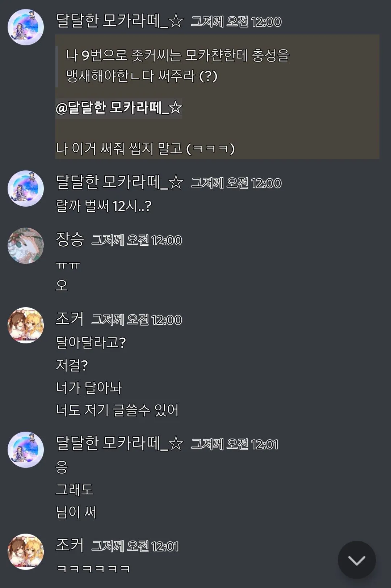Tap the message '님이 써'

click(76, 512)
